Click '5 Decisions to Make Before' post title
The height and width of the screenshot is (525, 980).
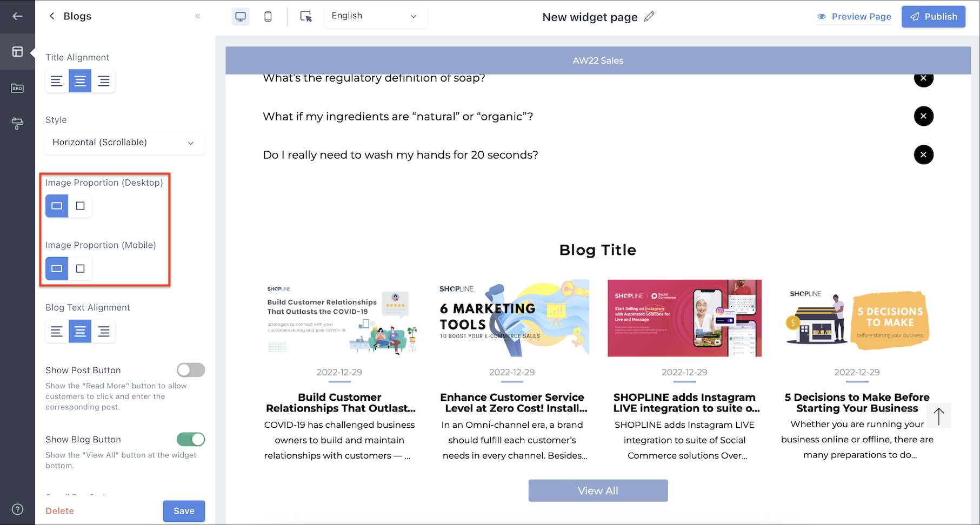pyautogui.click(x=857, y=403)
